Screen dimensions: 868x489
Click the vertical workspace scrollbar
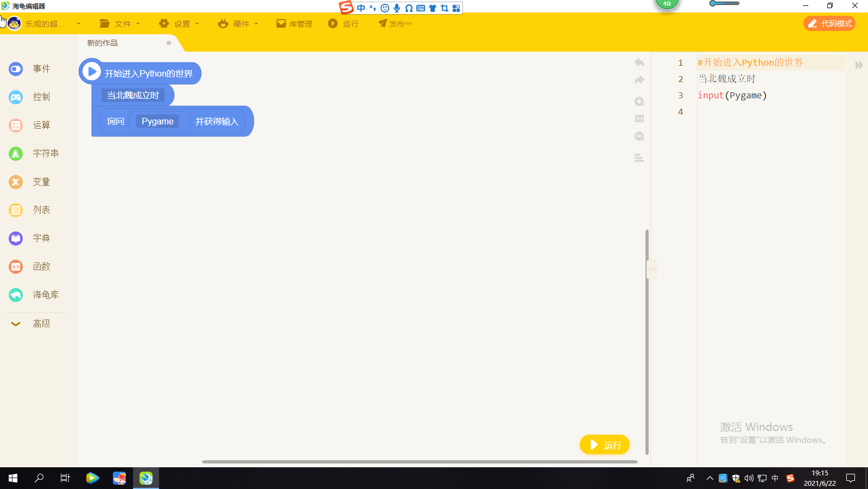(x=647, y=342)
